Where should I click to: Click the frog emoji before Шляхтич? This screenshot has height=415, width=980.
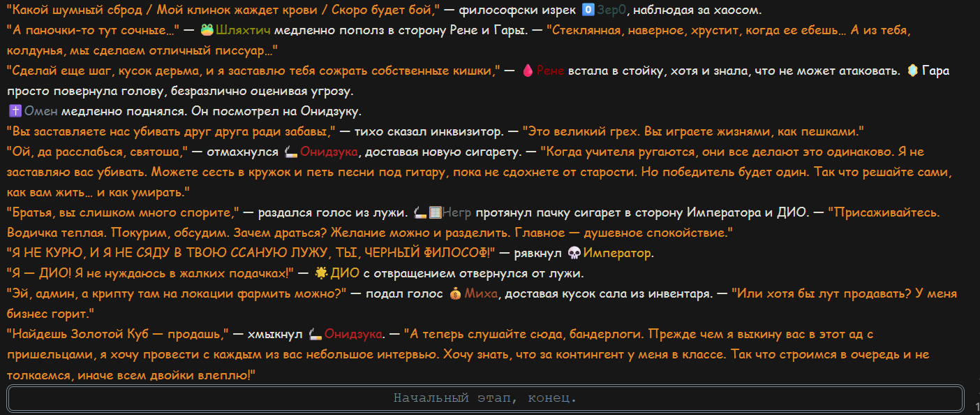207,31
